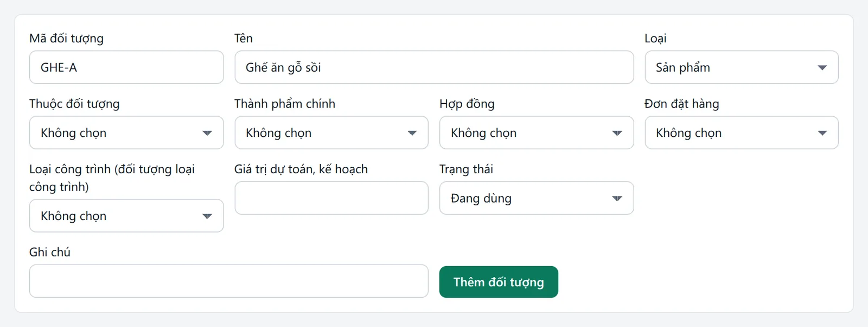Image resolution: width=868 pixels, height=327 pixels.
Task: Click the Thành phẩm chính label
Action: click(x=285, y=103)
